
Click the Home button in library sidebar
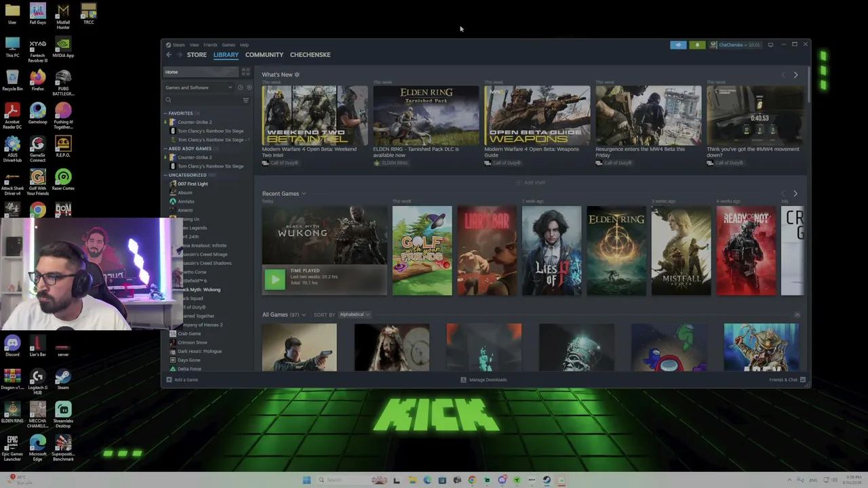pyautogui.click(x=201, y=72)
